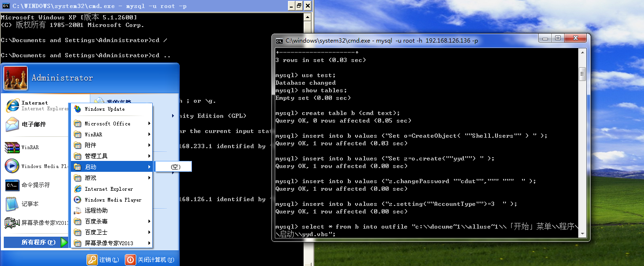644x266 pixels.
Task: Expand the 游戏 games submenu
Action: pos(112,178)
